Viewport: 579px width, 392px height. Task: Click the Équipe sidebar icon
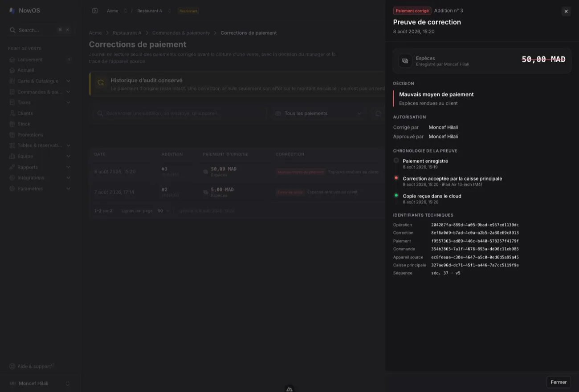12,156
